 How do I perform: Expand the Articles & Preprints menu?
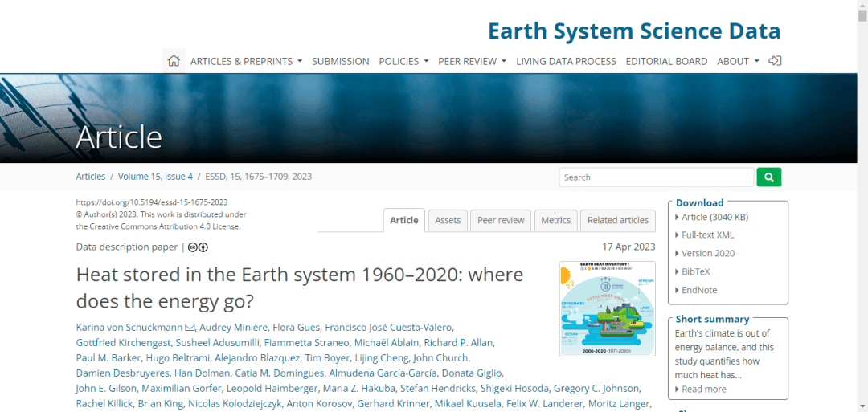coord(246,61)
